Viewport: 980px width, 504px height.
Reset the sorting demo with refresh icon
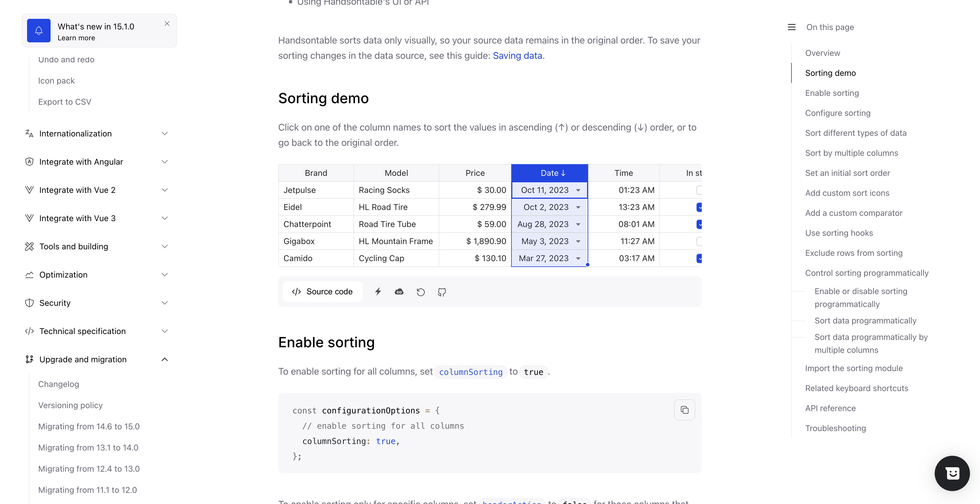coord(420,292)
